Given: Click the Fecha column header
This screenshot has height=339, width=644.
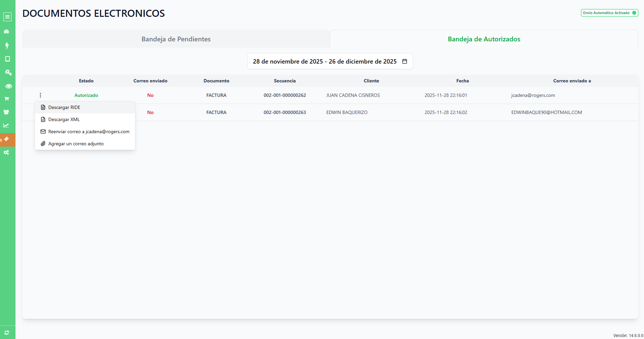Looking at the screenshot, I should [463, 81].
